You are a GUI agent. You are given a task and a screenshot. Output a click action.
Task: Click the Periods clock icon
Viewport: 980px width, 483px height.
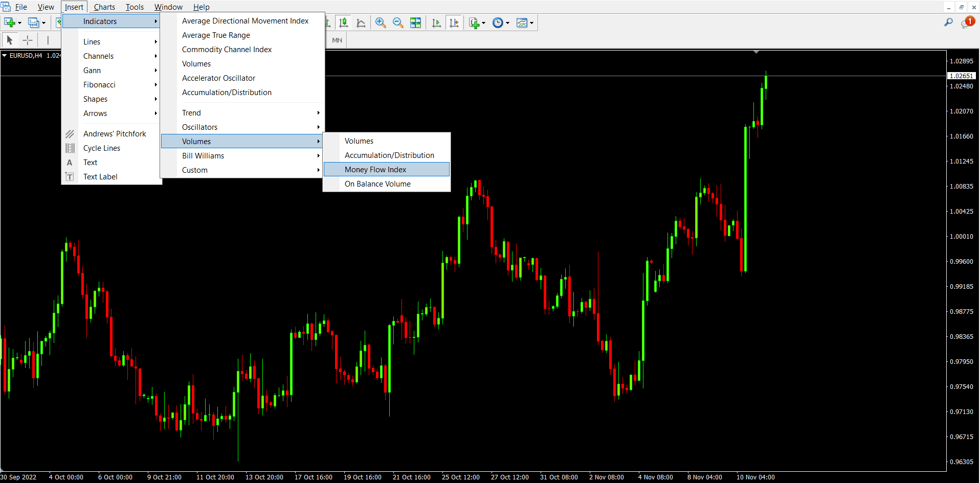[498, 22]
